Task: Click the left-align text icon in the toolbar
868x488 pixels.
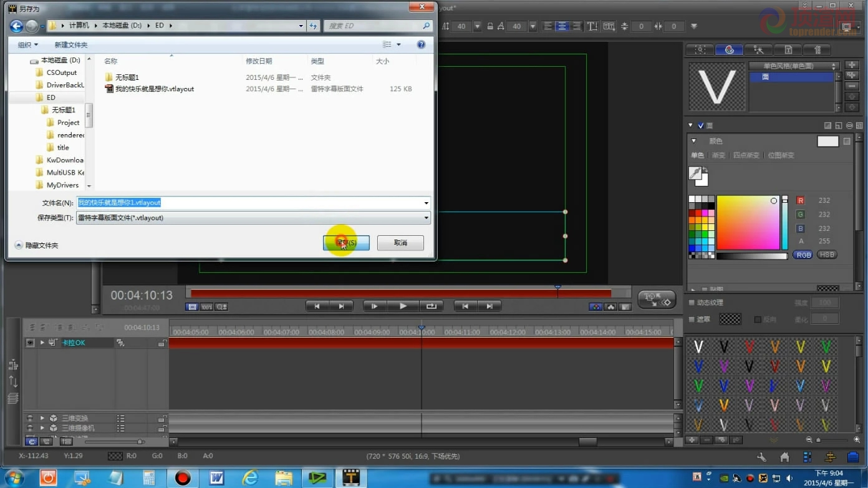Action: tap(548, 26)
